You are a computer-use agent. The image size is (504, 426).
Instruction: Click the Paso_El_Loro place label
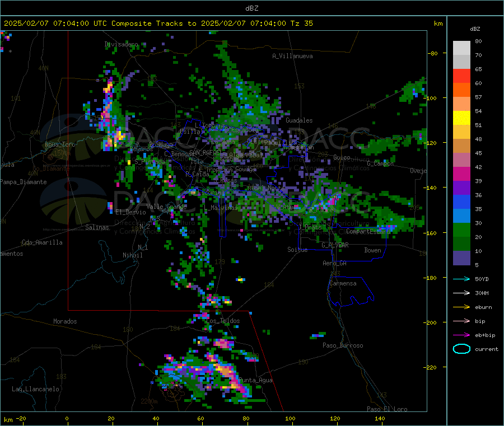coord(387,409)
